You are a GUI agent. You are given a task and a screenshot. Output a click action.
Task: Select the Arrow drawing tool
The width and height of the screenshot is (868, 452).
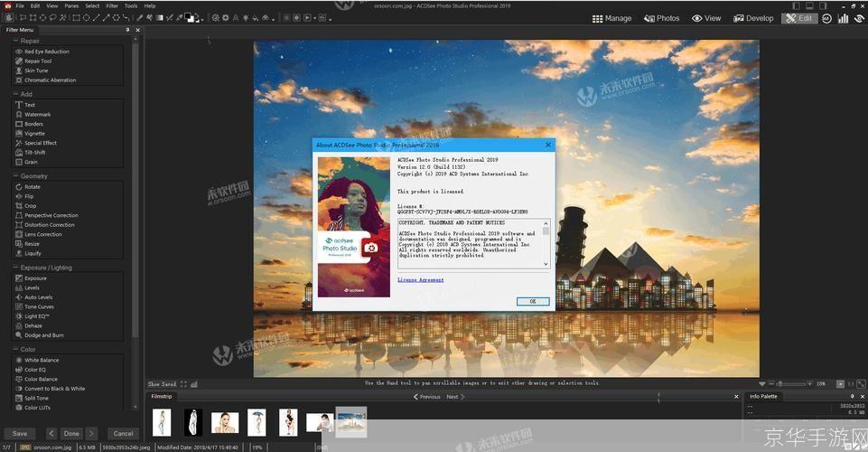[107, 18]
